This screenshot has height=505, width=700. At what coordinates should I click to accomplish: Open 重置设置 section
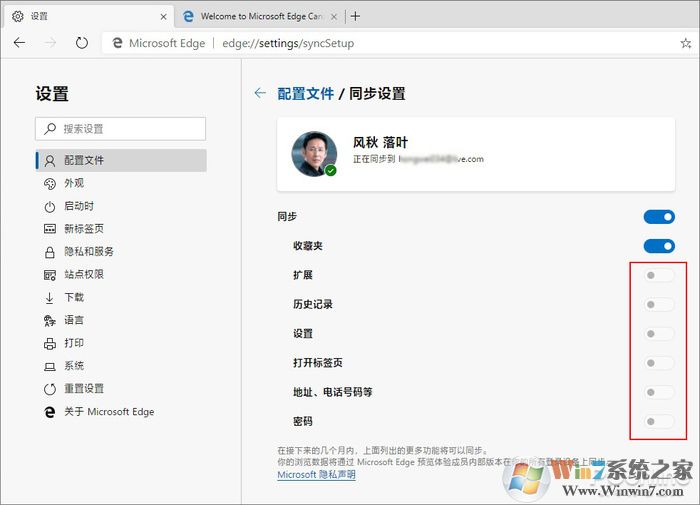pyautogui.click(x=121, y=389)
